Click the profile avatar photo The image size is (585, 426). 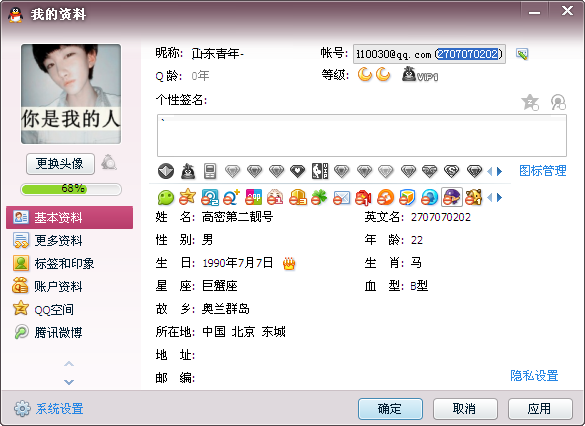(x=71, y=94)
